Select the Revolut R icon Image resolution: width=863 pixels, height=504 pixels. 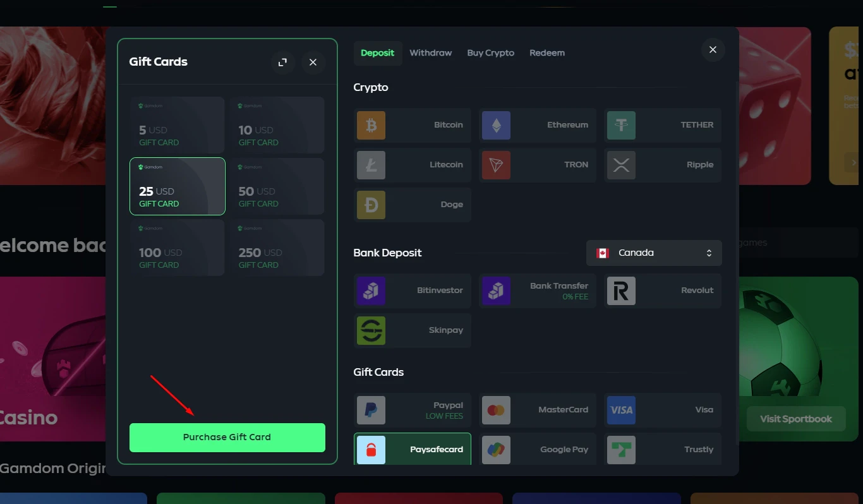click(x=621, y=291)
